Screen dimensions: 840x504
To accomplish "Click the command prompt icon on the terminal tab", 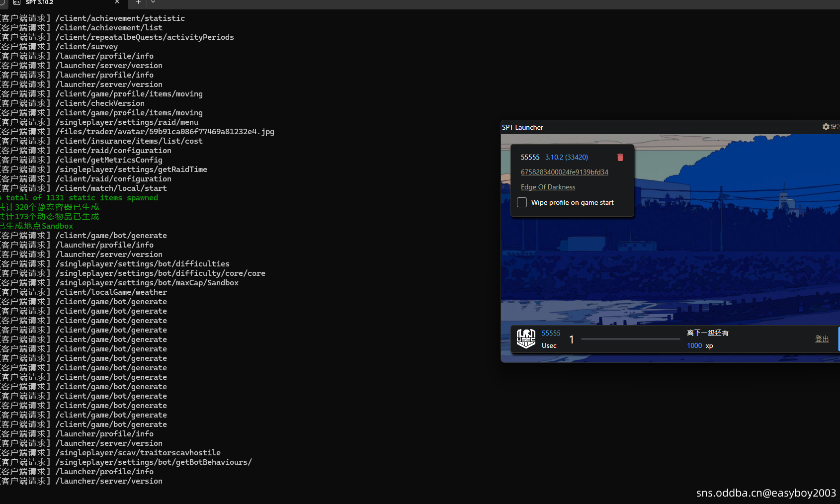I will pyautogui.click(x=17, y=2).
